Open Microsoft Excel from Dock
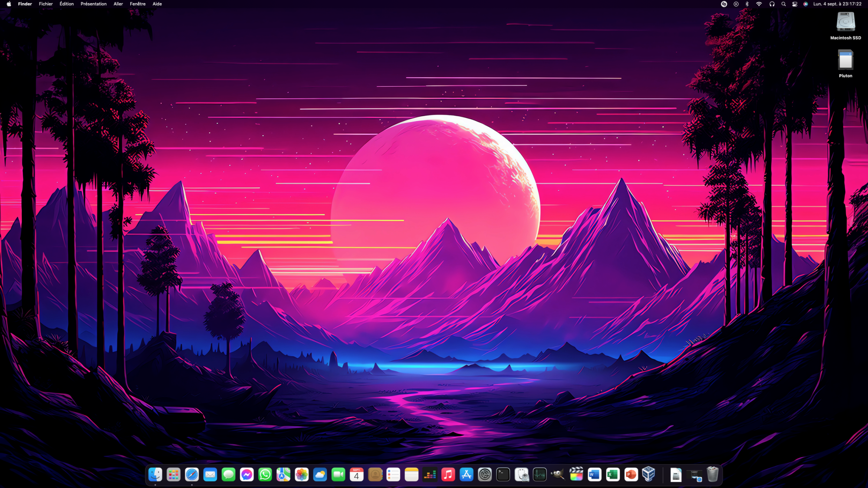This screenshot has height=488, width=868. pyautogui.click(x=613, y=475)
